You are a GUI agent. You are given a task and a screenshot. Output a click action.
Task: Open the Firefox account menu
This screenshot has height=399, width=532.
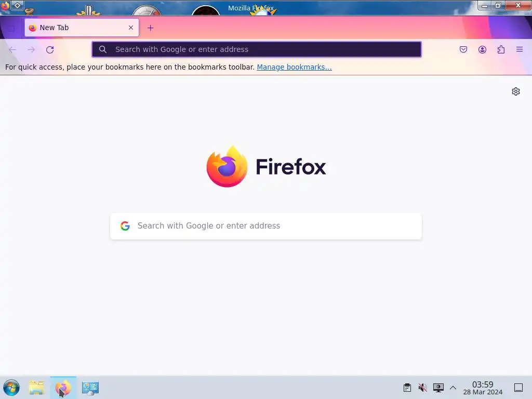click(482, 49)
